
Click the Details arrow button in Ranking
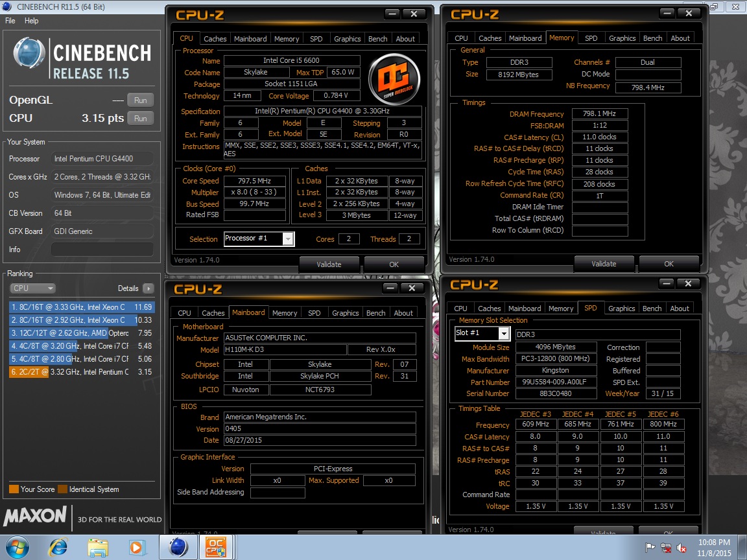point(148,288)
